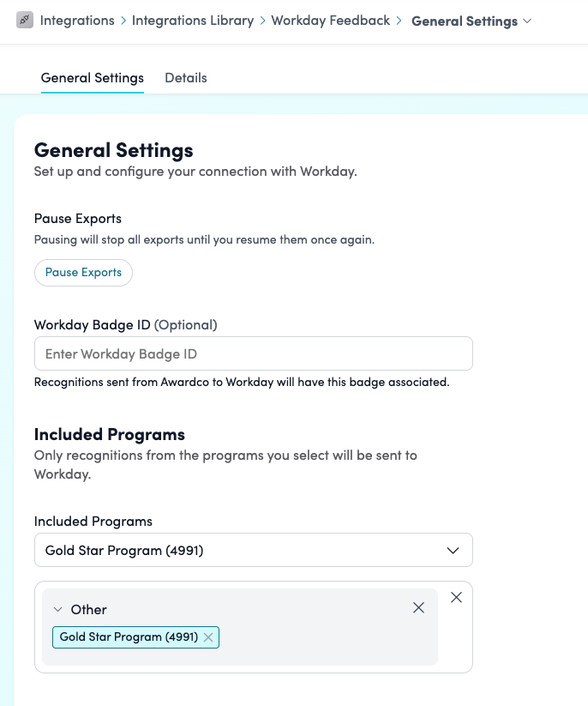Click the Included Programs dropdown arrow

click(x=453, y=551)
